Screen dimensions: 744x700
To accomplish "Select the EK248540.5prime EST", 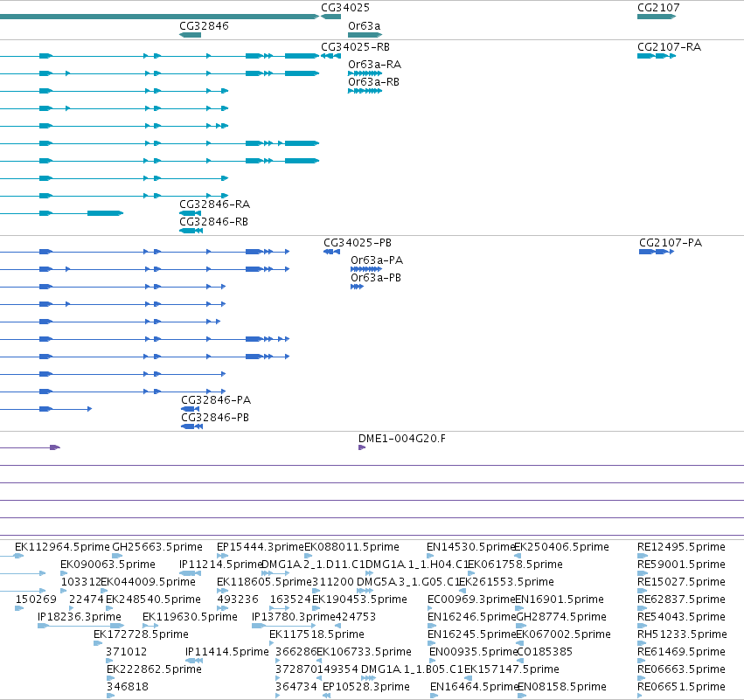I will pos(109,608).
